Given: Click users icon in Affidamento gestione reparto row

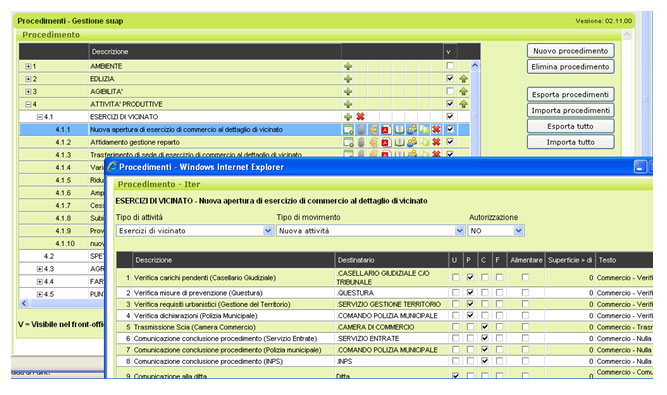Looking at the screenshot, I should (x=411, y=142).
